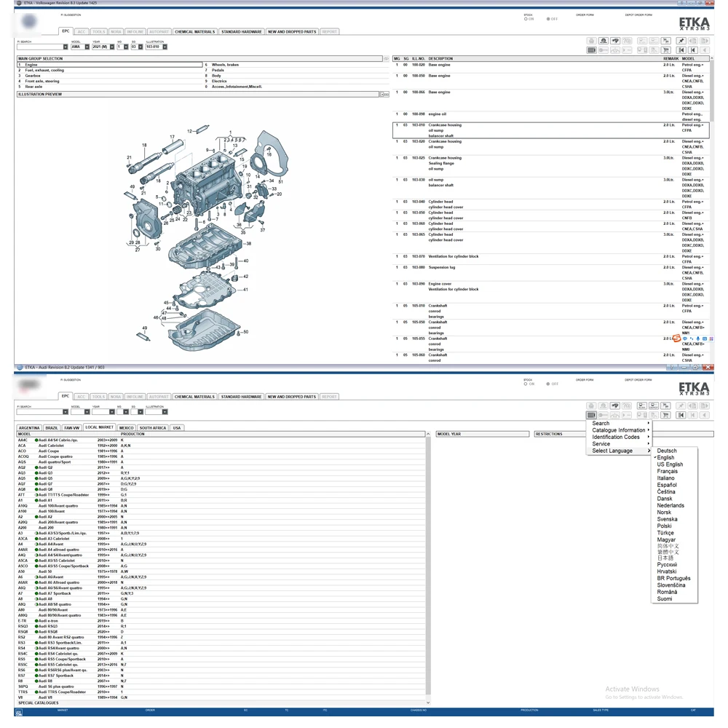The image size is (728, 728).
Task: Switch to the ARGENTINA market tab
Action: click(x=29, y=428)
